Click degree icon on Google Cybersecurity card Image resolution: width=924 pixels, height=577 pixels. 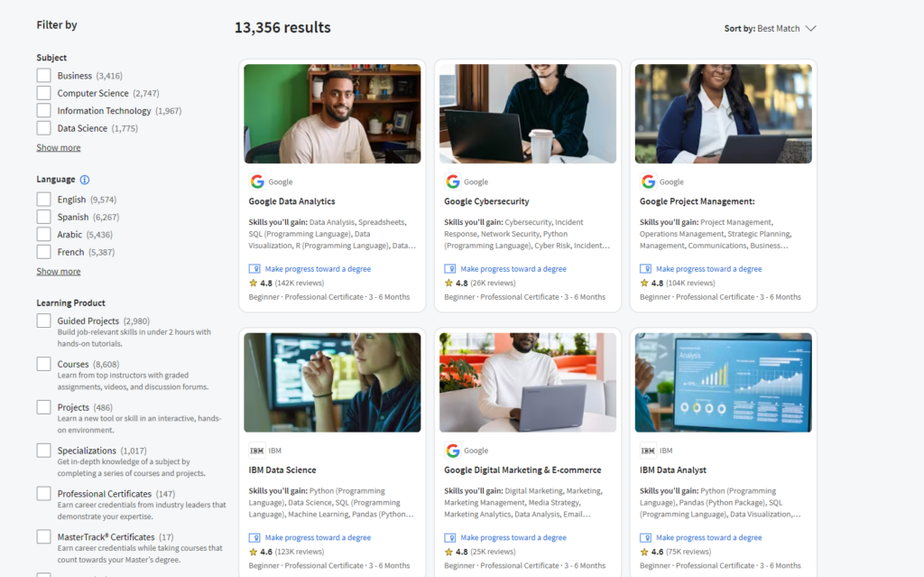pos(450,269)
